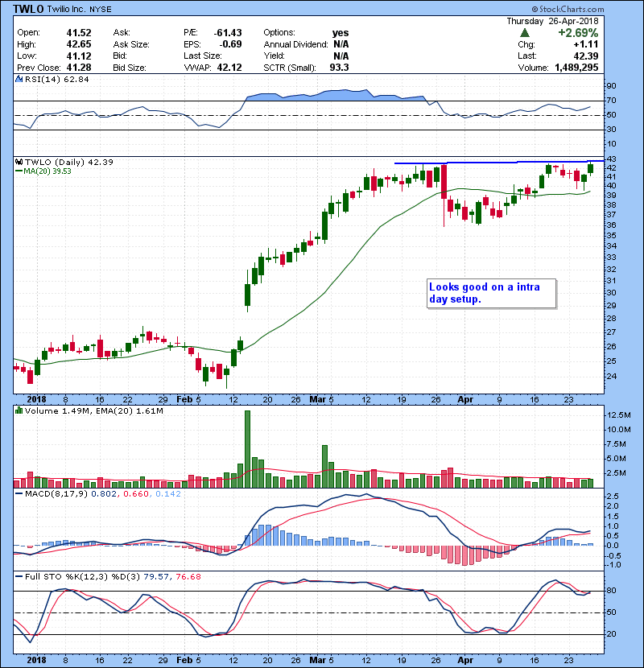The width and height of the screenshot is (644, 668).
Task: Click the Open value 41.52
Action: click(x=79, y=33)
